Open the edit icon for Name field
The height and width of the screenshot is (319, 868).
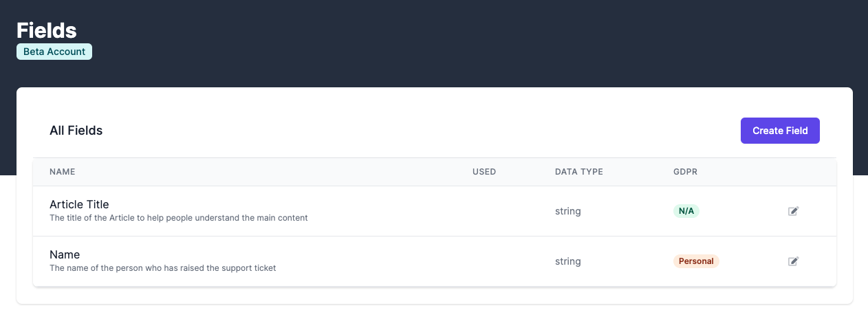click(793, 261)
